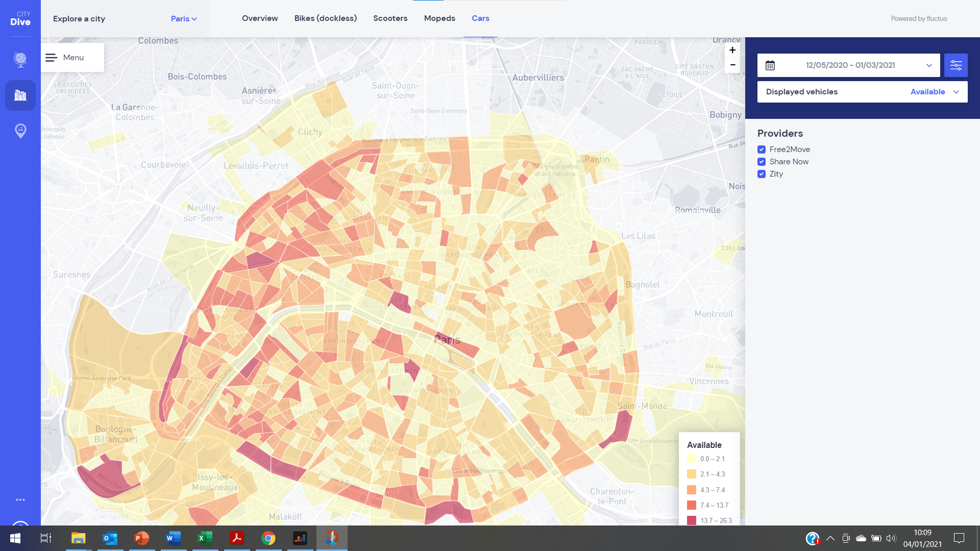Toggle the Share Now provider checkbox
This screenshot has height=551, width=980.
pyautogui.click(x=762, y=162)
